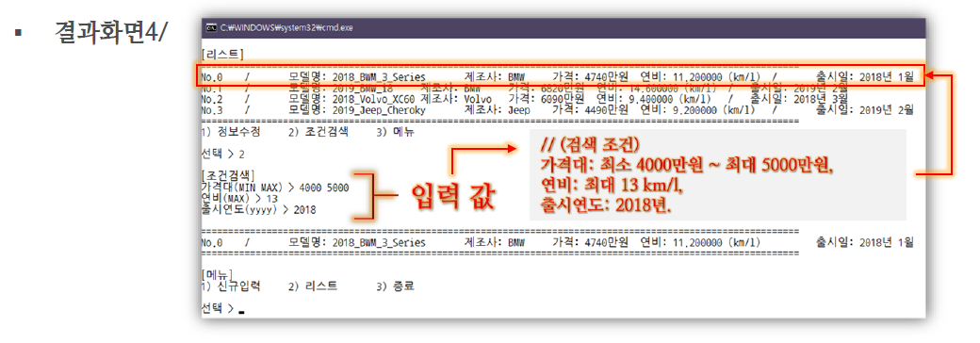Image resolution: width=980 pixels, height=343 pixels.
Task: Click the [메뉴] header line
Action: click(216, 274)
